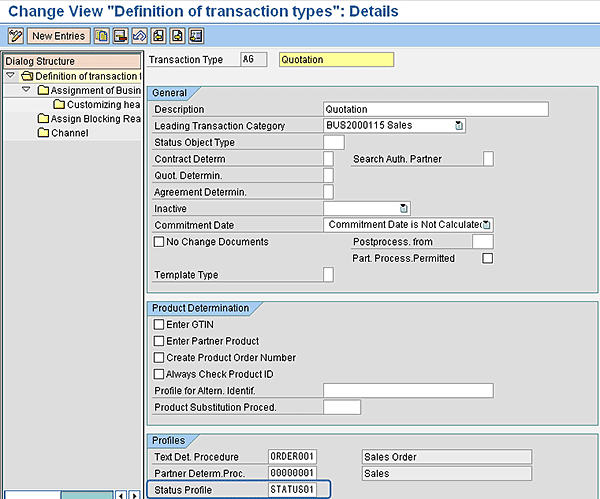Toggle Always Check Product ID checkbox
Screen dimensions: 600x499
pyautogui.click(x=159, y=374)
